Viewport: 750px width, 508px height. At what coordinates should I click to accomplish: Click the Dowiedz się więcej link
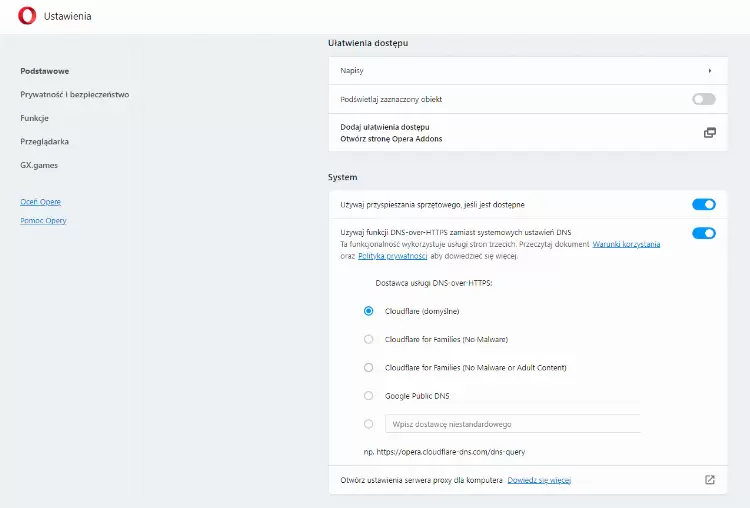tap(539, 480)
